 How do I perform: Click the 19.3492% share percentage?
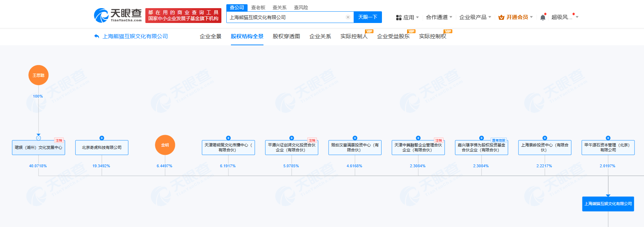pyautogui.click(x=101, y=166)
